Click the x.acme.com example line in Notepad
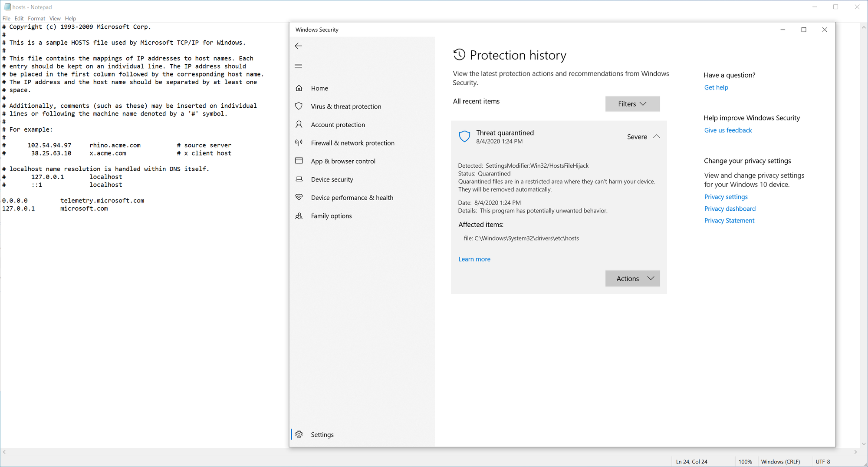The height and width of the screenshot is (467, 868). (x=117, y=153)
